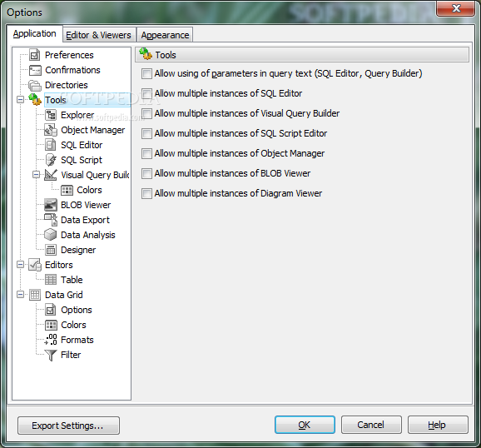Viewport: 481px width, 448px height.
Task: Click the Data Grid node icon
Action: coord(35,295)
